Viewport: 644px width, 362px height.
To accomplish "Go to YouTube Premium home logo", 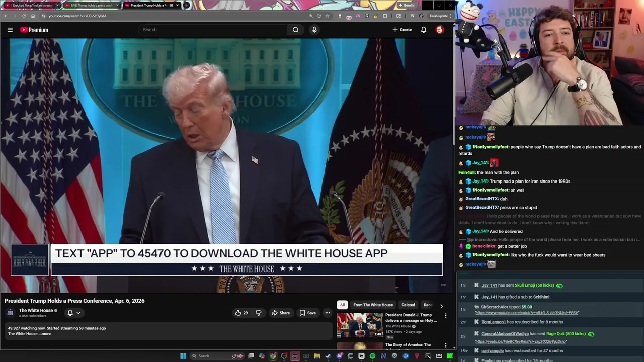I will click(x=34, y=30).
